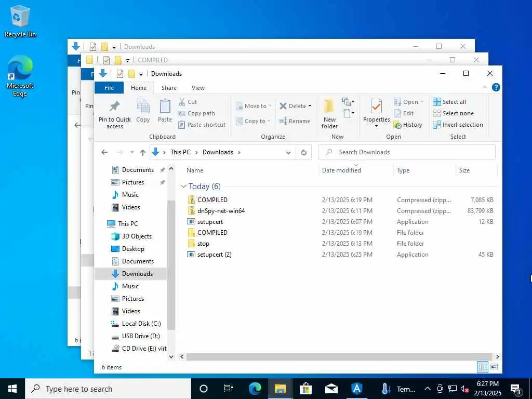Click Select none in ribbon
Viewport: 532px width, 399px height.
[x=453, y=113]
